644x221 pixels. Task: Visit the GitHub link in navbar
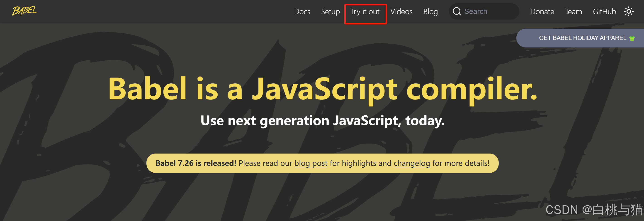coord(604,12)
